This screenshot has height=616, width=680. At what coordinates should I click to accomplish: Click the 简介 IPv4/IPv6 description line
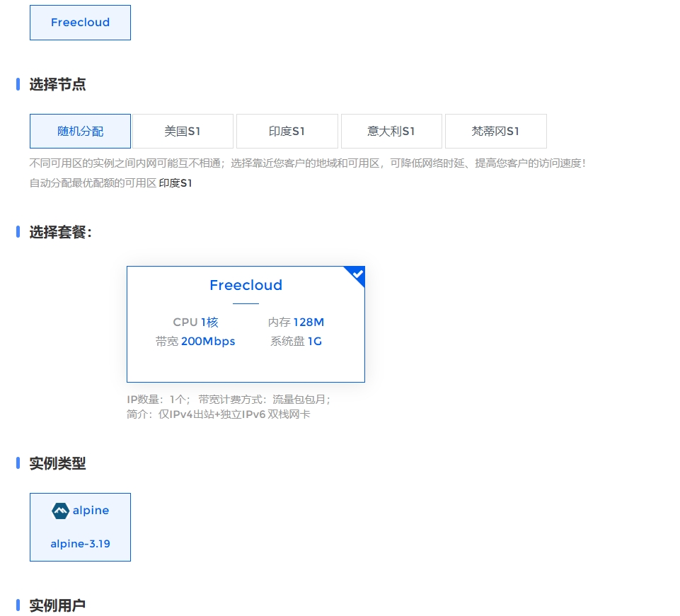[219, 414]
